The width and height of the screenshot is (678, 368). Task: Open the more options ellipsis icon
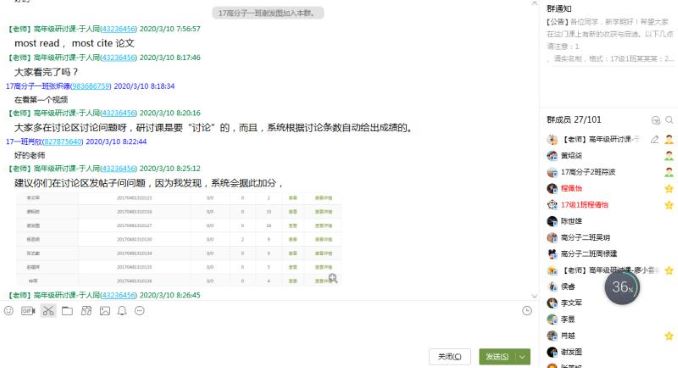[x=139, y=310]
